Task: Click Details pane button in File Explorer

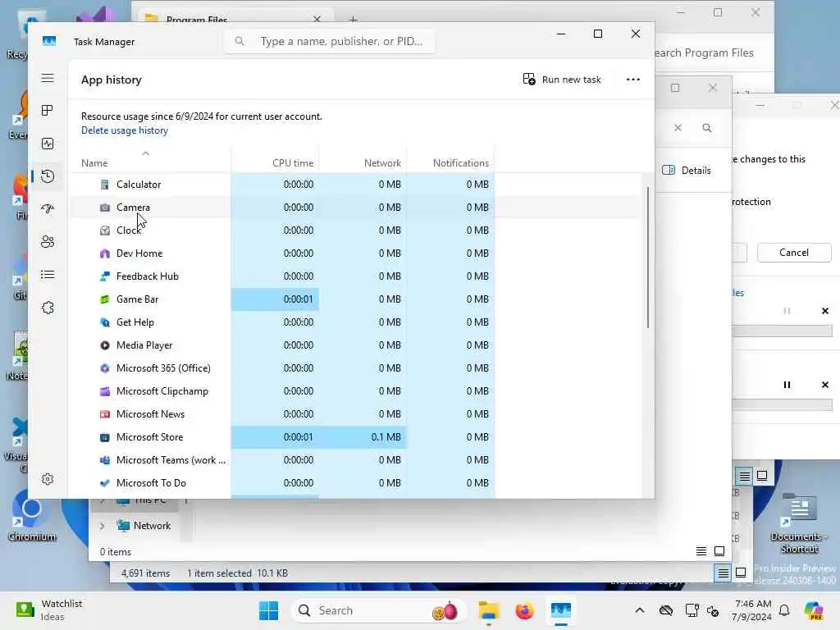Action: [x=687, y=171]
